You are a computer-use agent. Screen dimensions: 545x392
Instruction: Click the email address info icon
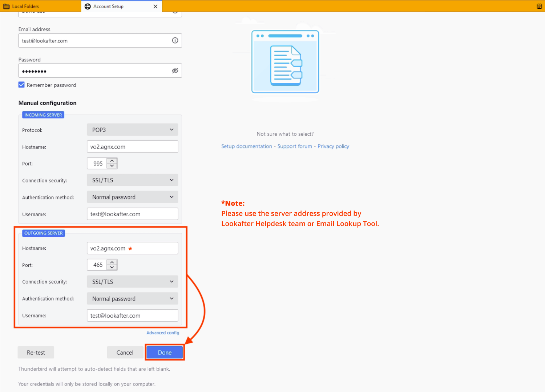175,41
